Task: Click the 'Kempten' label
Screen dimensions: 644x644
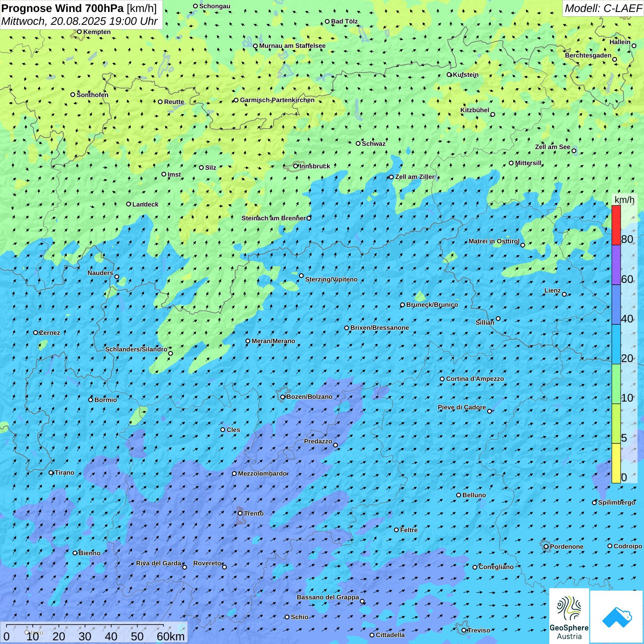Action: point(97,32)
